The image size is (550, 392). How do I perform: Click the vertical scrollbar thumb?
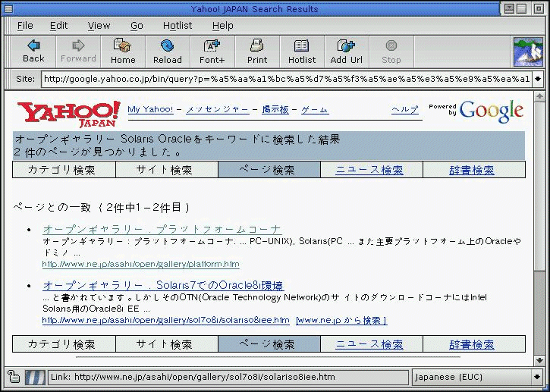[539, 186]
